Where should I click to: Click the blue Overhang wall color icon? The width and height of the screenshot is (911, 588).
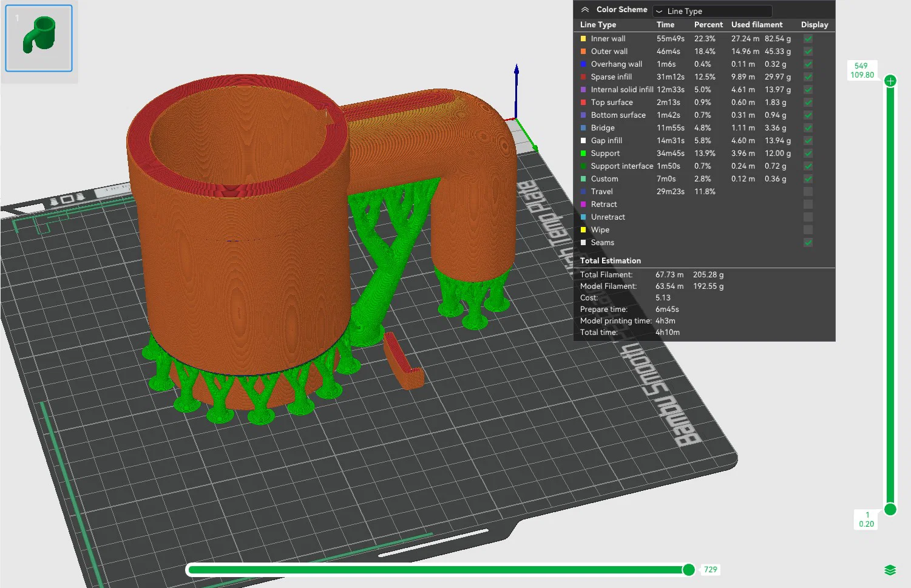pyautogui.click(x=583, y=64)
